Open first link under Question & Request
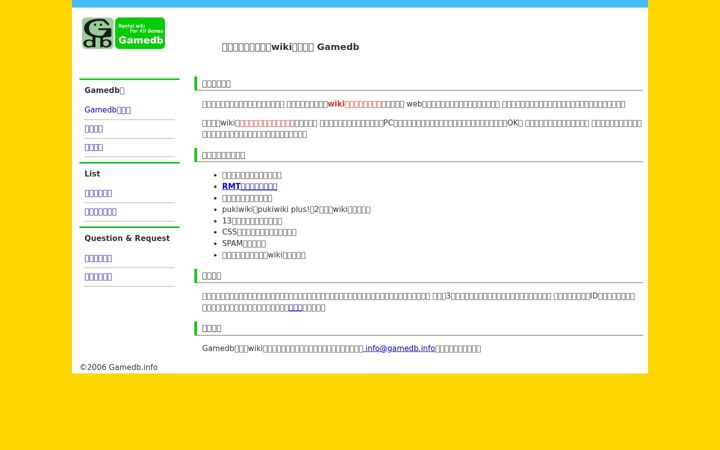Image resolution: width=720 pixels, height=450 pixels. 98,258
